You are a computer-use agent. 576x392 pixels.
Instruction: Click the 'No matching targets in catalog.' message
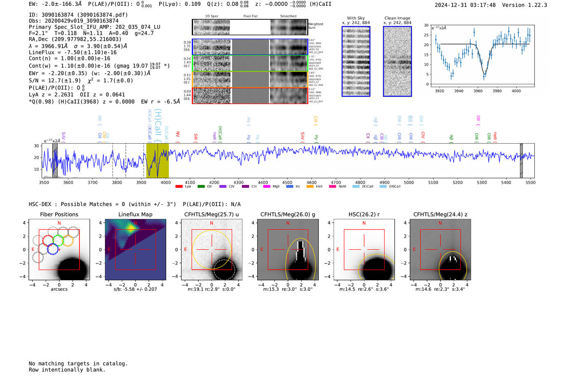click(78, 364)
